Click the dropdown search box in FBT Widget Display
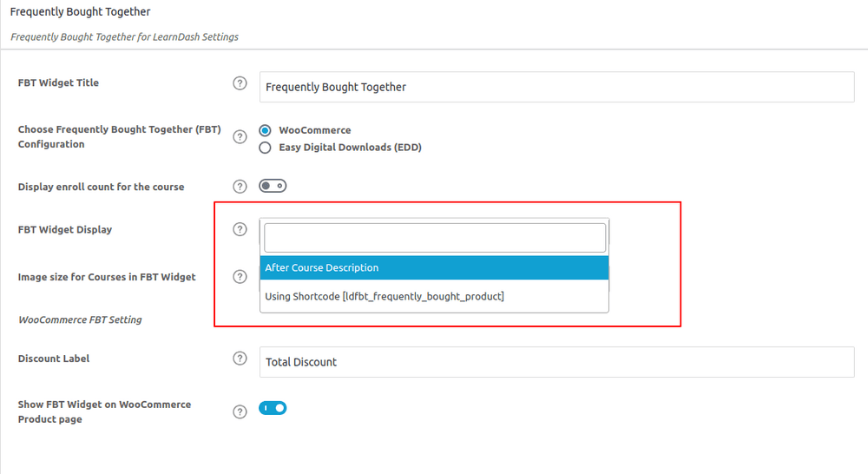 click(434, 237)
